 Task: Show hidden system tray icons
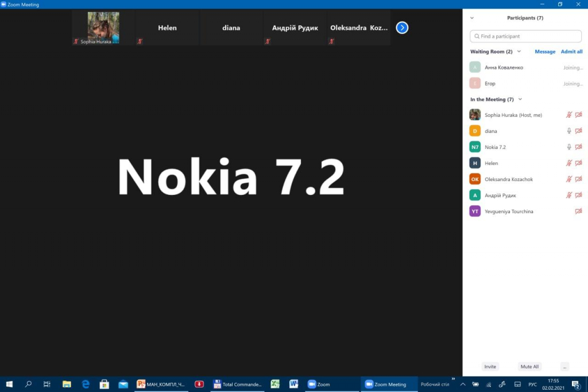pyautogui.click(x=463, y=384)
